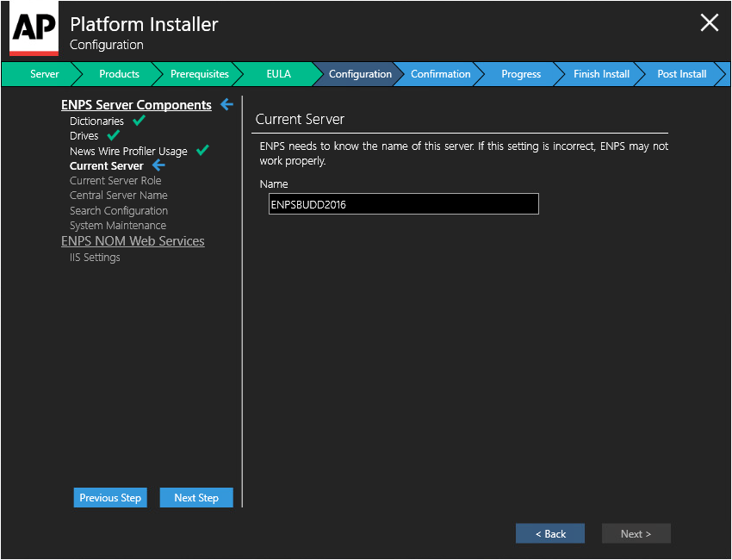Viewport: 732px width, 560px height.
Task: Focus the server Name input field
Action: click(x=403, y=204)
